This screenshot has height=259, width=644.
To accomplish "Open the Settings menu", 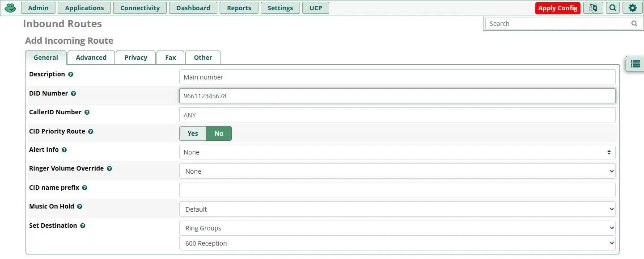I will click(x=280, y=8).
